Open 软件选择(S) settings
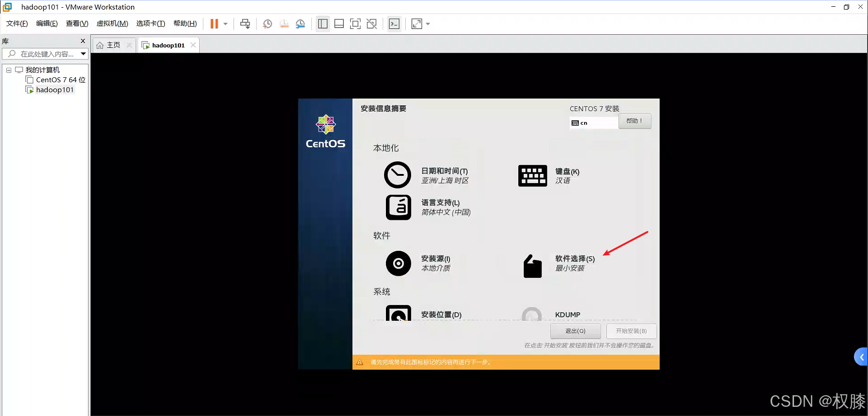The height and width of the screenshot is (416, 868). [x=575, y=258]
